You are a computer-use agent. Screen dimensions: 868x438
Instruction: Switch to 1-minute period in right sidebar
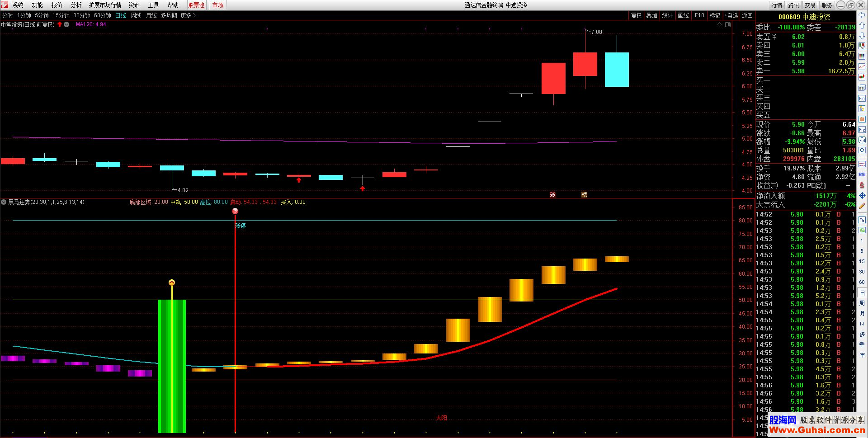(862, 240)
